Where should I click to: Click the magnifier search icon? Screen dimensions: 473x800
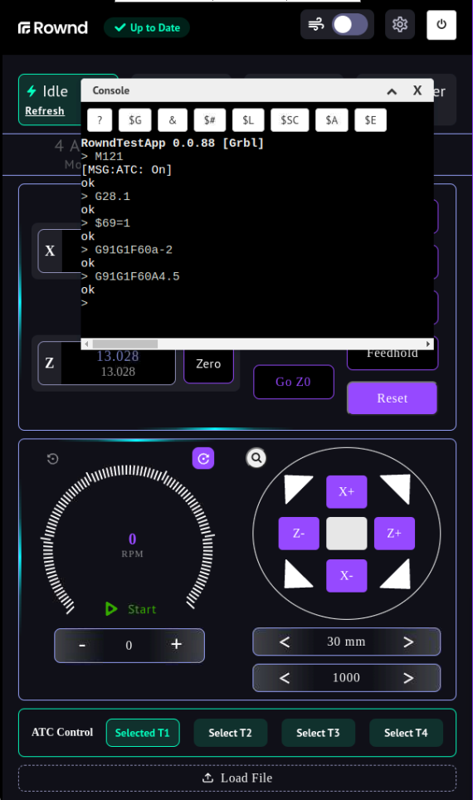click(256, 458)
